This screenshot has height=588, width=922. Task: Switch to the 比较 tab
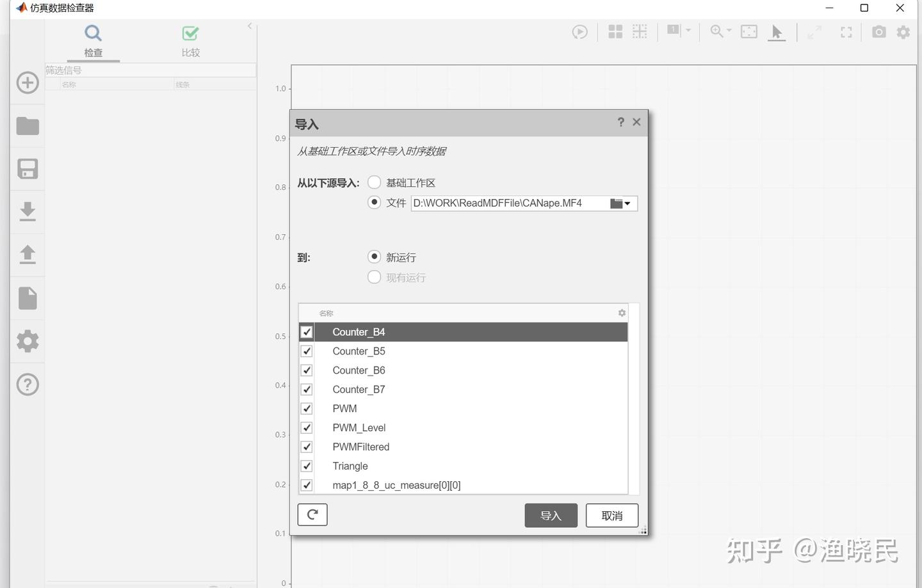pos(190,42)
